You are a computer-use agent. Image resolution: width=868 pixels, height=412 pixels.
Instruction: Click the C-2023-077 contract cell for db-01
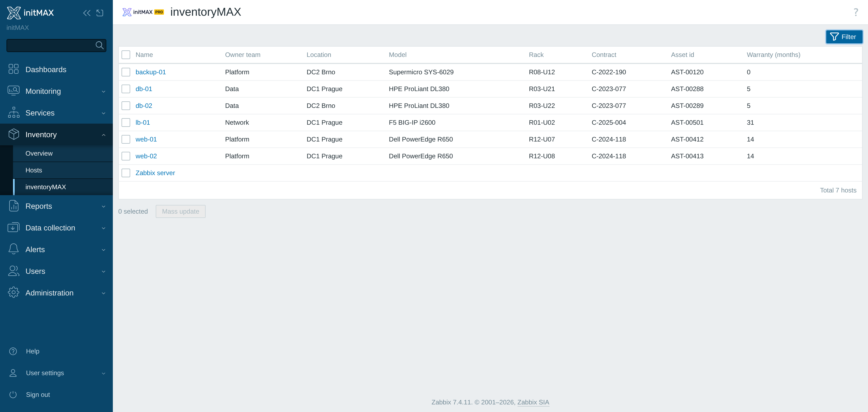point(608,89)
